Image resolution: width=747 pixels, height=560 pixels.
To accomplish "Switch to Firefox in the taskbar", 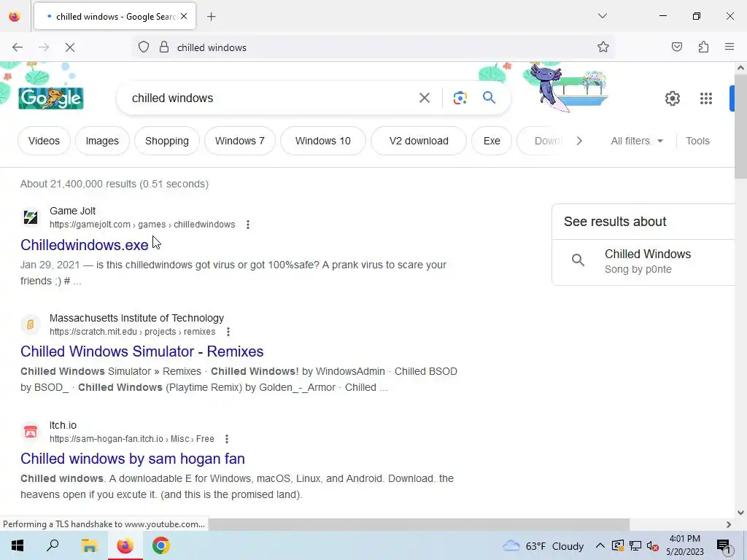I will click(x=125, y=545).
